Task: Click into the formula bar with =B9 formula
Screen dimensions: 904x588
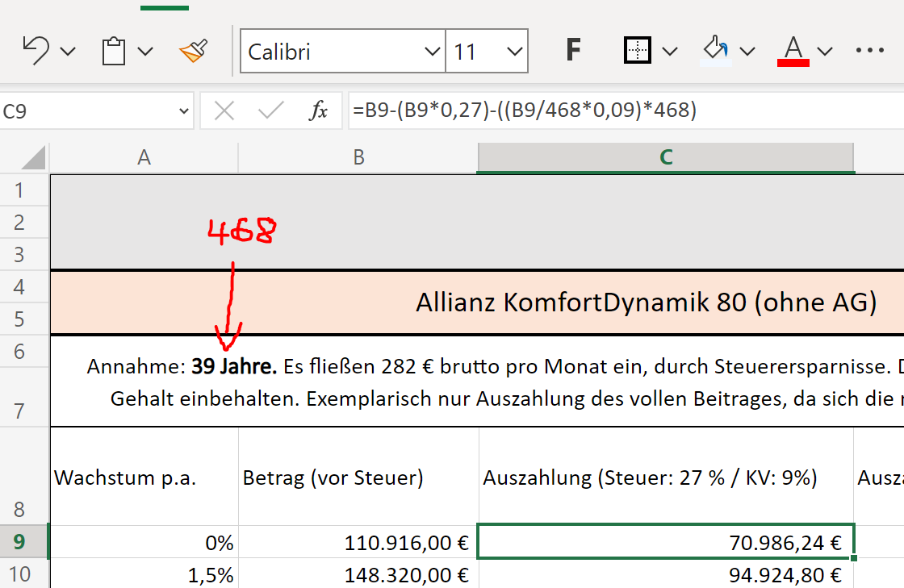Action: point(626,110)
